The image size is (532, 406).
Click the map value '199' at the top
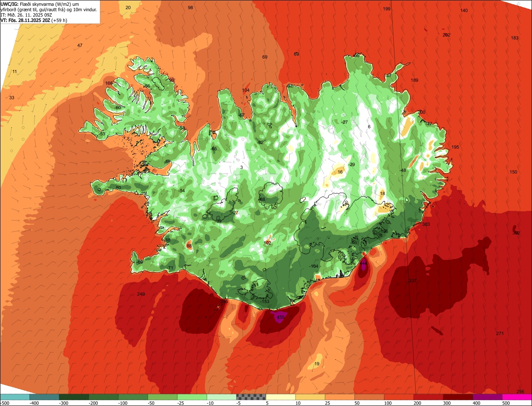coord(387,9)
